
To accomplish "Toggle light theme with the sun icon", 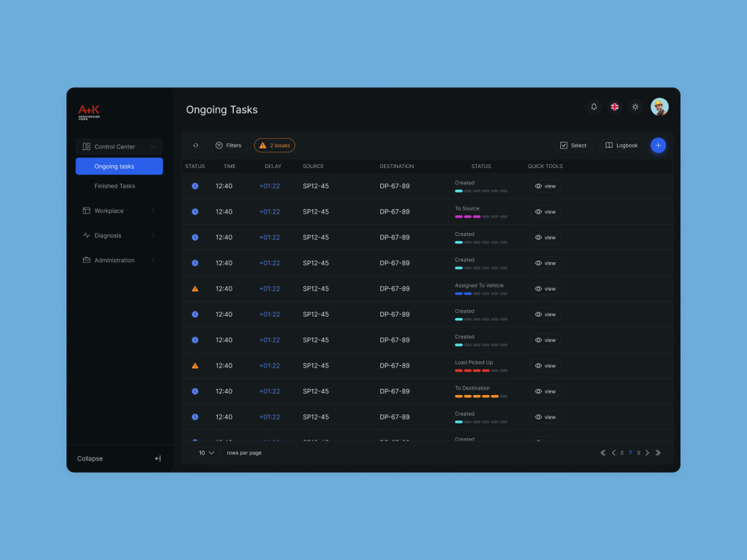I will [x=635, y=107].
